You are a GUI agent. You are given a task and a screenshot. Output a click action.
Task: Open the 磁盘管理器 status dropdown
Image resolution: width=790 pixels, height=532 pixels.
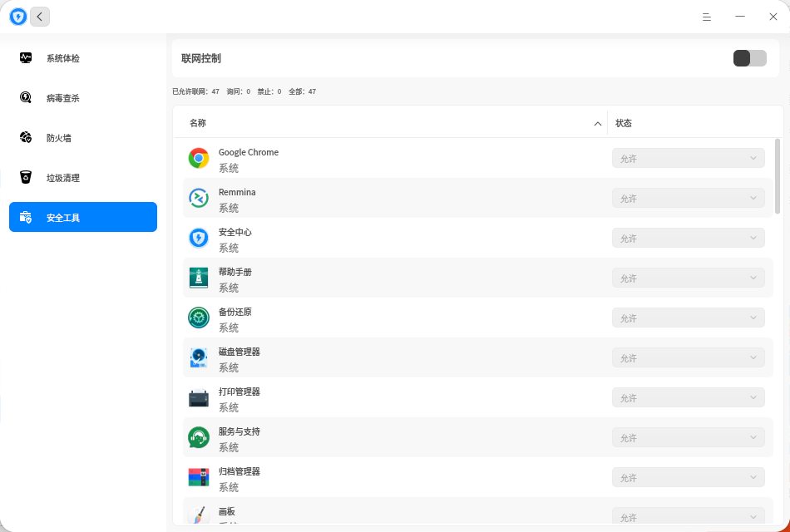[x=689, y=357]
